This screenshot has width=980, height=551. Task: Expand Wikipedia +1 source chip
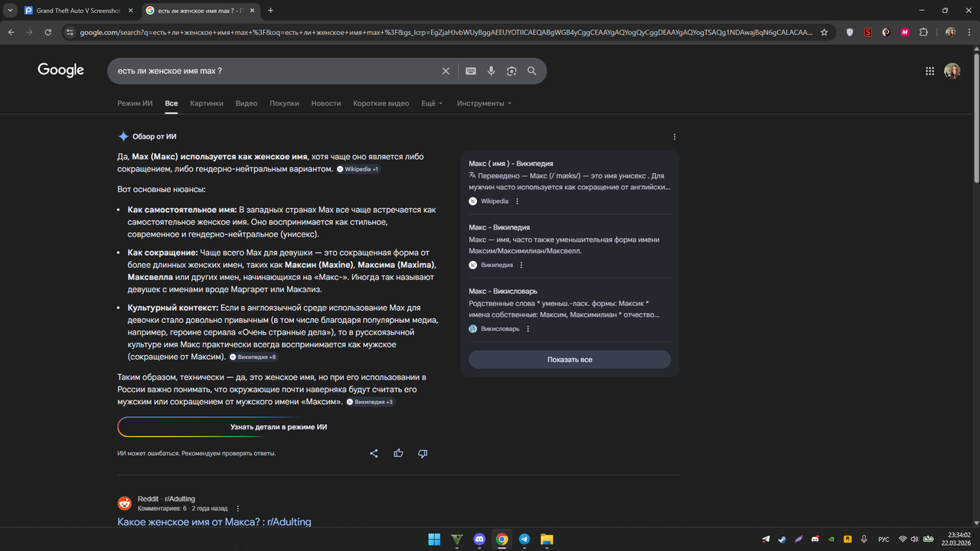pos(358,169)
